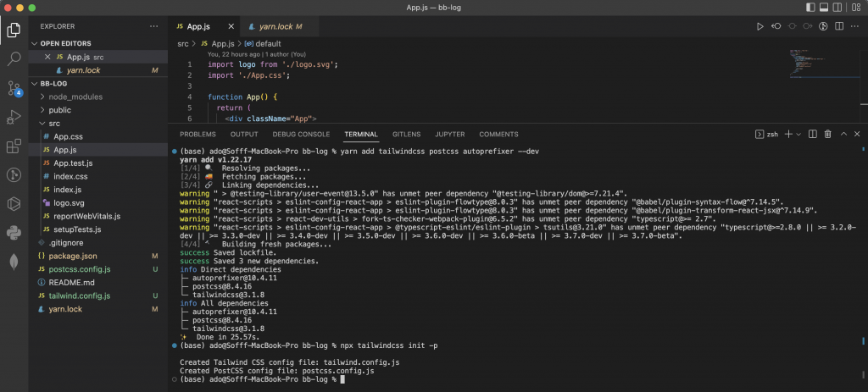This screenshot has width=868, height=392.
Task: Open index.css in the file tree
Action: pos(98,176)
